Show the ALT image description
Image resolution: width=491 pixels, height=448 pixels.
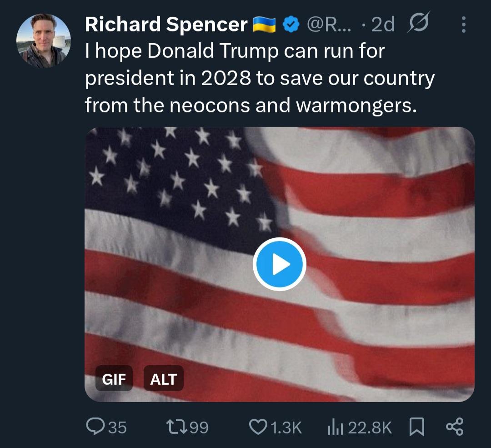163,378
